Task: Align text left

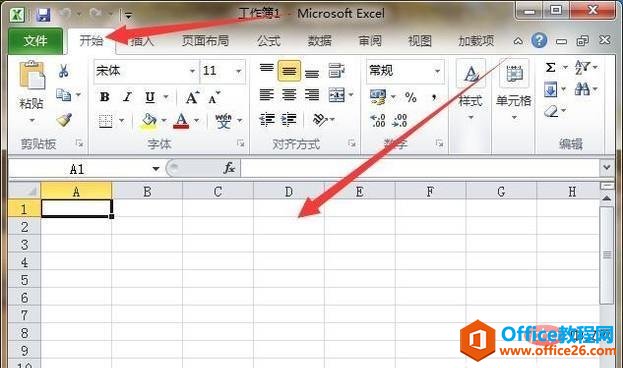Action: [x=267, y=95]
